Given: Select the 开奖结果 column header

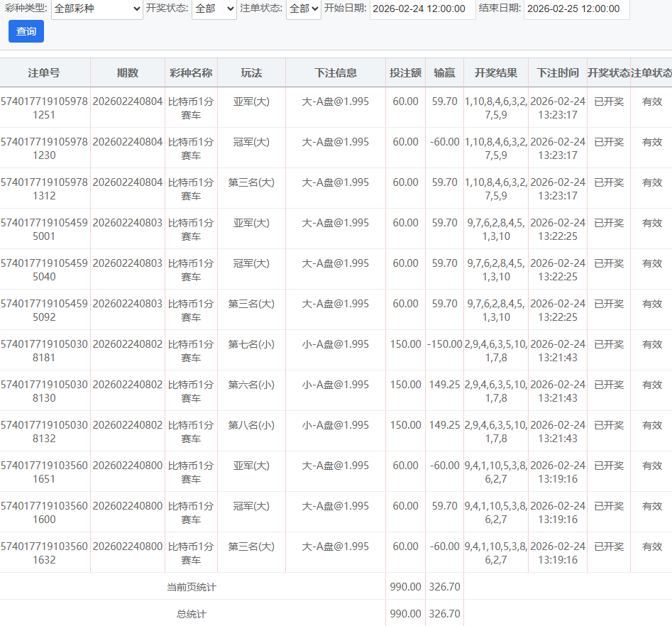Looking at the screenshot, I should pyautogui.click(x=496, y=72).
